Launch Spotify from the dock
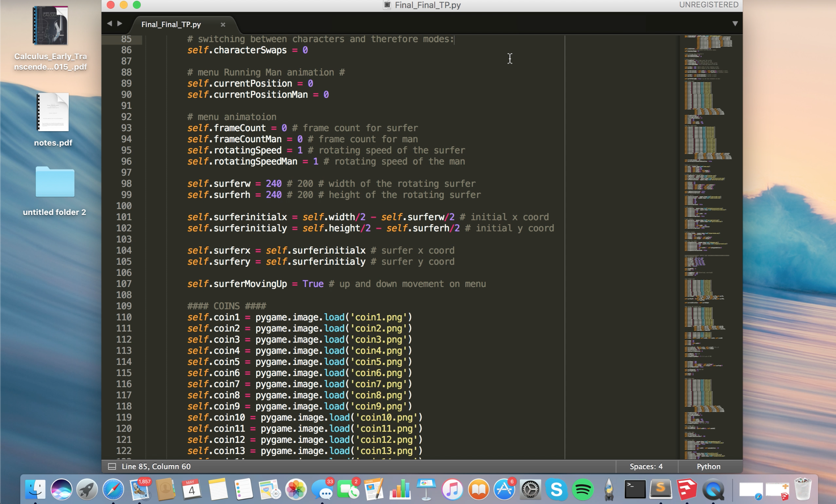836x504 pixels. coord(583,489)
